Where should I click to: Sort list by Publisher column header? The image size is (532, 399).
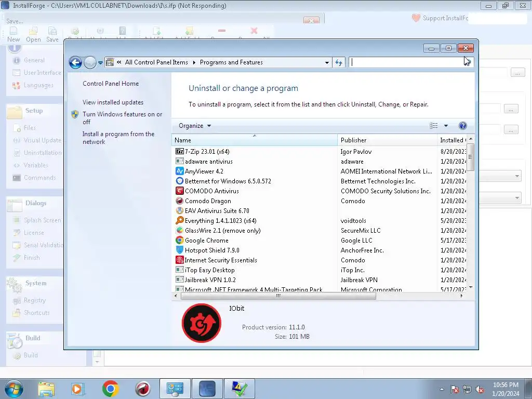point(387,140)
